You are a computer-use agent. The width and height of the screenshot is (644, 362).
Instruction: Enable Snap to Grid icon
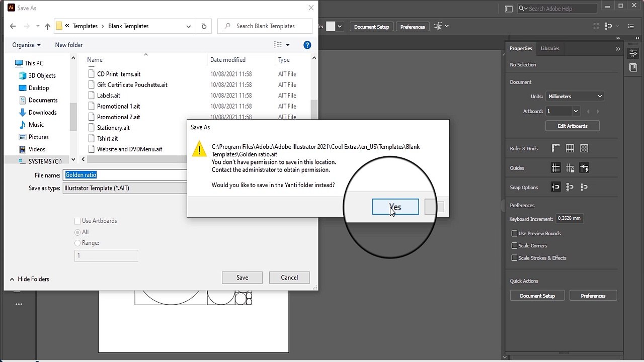click(x=570, y=187)
